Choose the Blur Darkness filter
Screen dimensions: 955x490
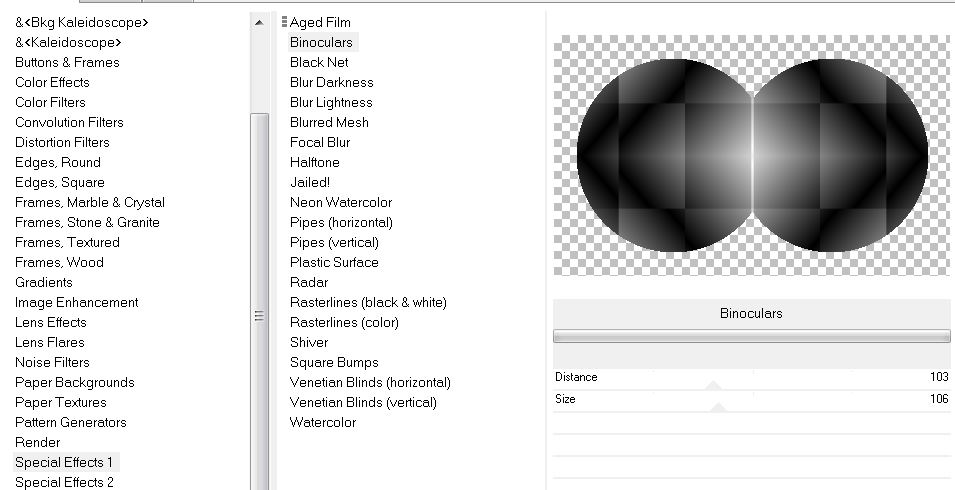[331, 83]
